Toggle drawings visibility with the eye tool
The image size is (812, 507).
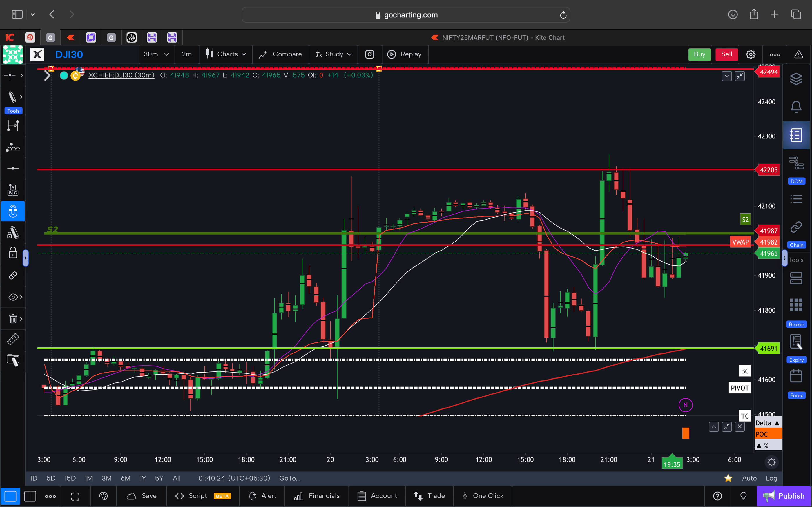[x=12, y=297]
